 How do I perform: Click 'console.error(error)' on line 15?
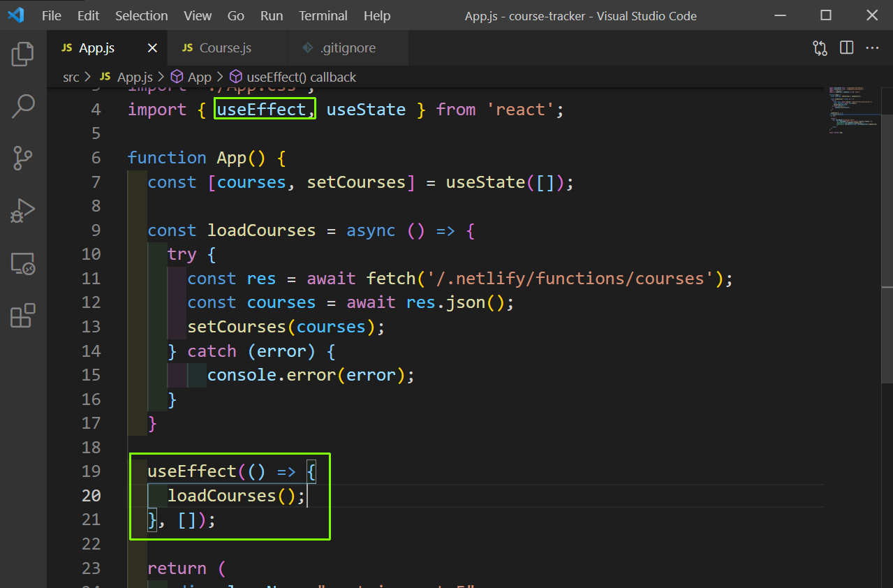pyautogui.click(x=307, y=375)
